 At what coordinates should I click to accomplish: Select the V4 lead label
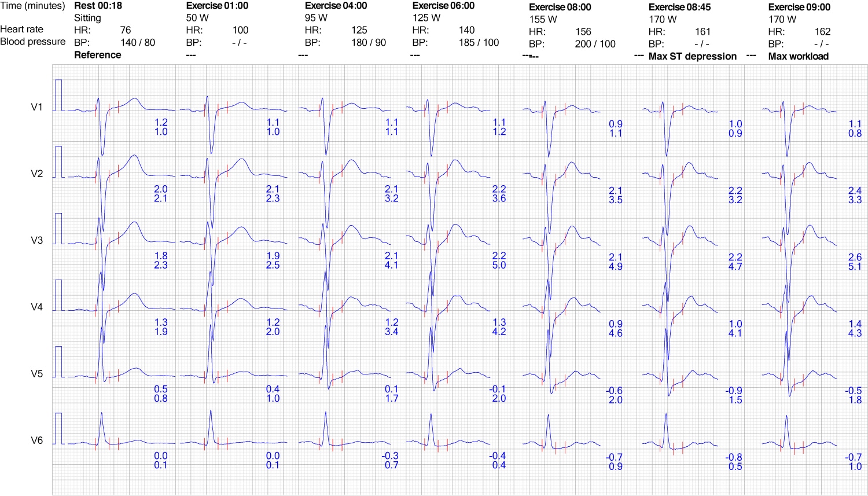coord(36,307)
